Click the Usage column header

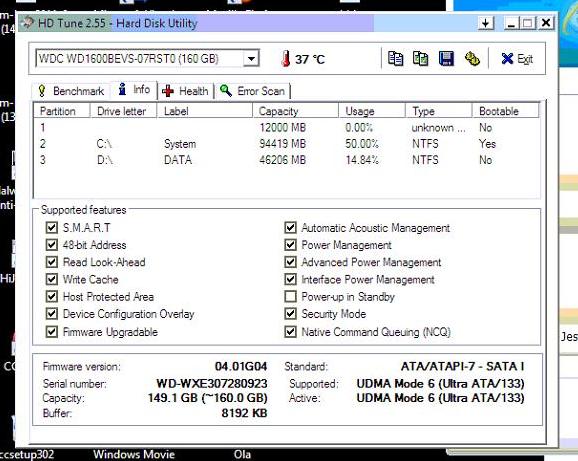point(372,111)
